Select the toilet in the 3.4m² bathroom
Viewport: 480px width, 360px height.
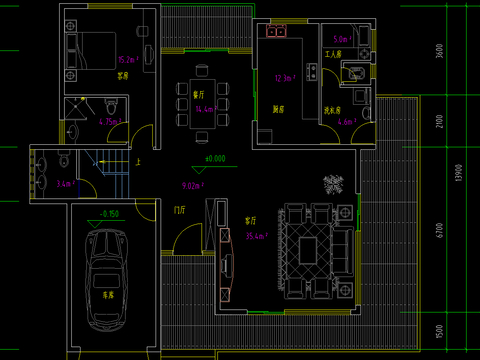pyautogui.click(x=64, y=159)
